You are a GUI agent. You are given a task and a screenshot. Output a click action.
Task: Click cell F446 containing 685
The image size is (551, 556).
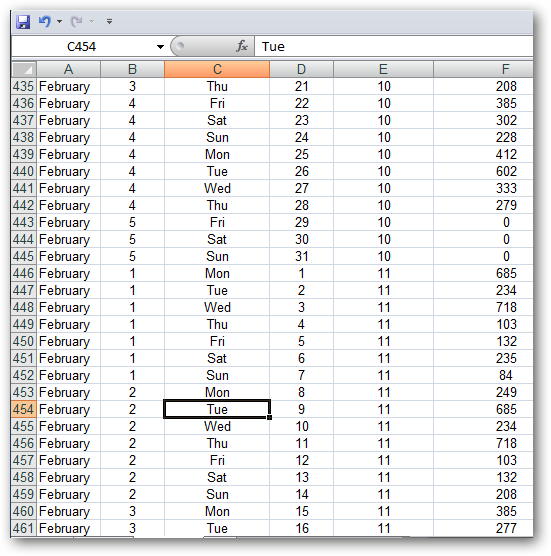tap(483, 273)
